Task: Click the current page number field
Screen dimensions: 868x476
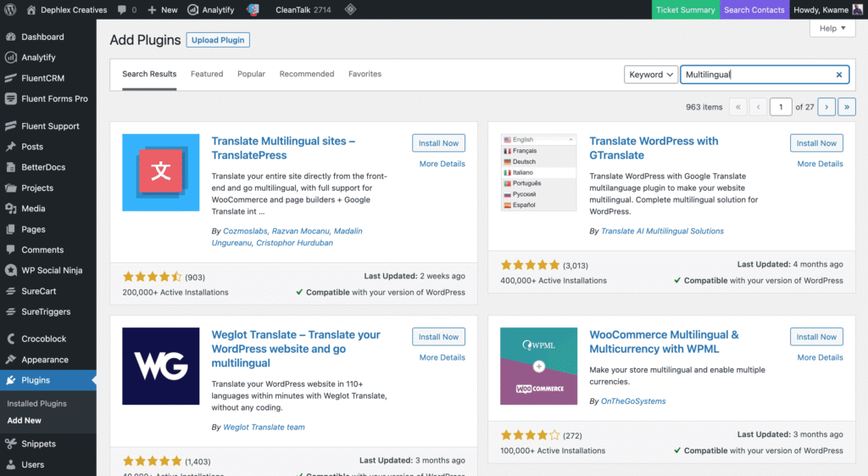Action: tap(781, 107)
